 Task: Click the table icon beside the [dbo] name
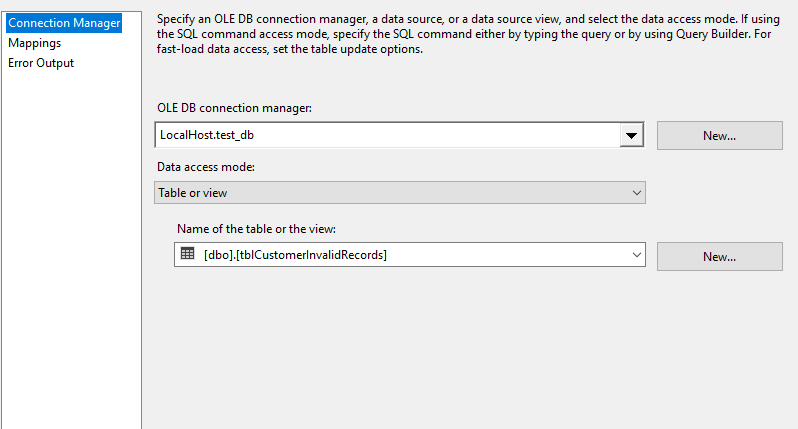[x=187, y=255]
